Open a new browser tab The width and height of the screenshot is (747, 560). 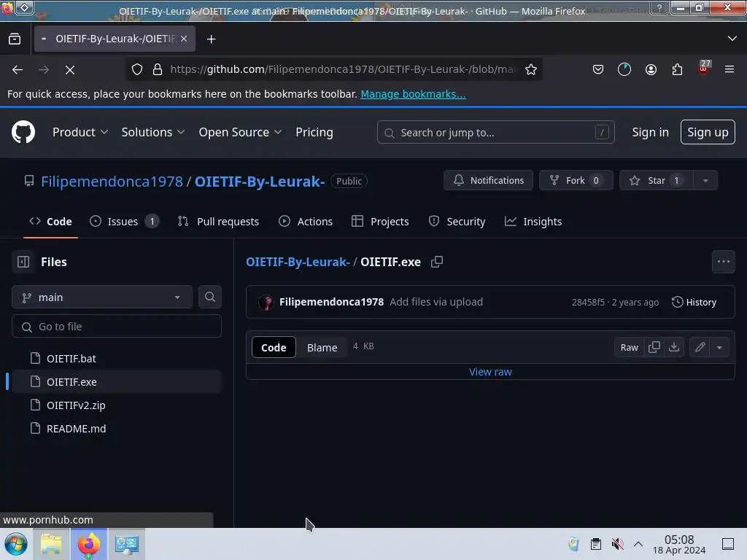(211, 39)
